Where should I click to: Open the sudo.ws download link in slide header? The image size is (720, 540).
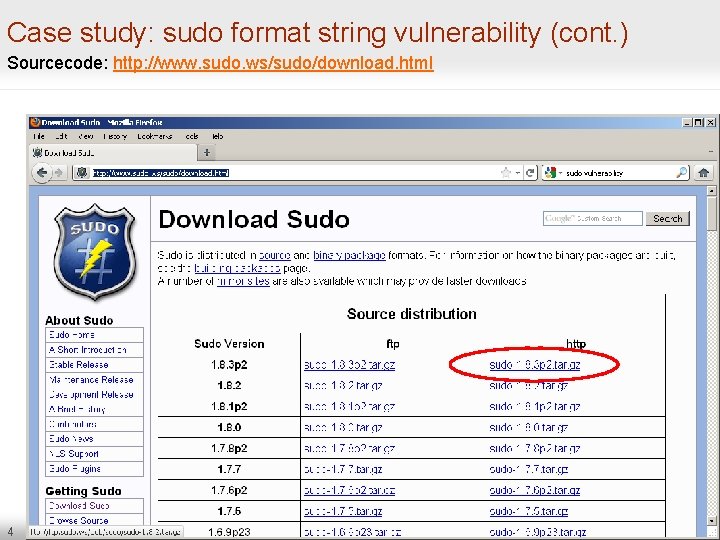273,63
